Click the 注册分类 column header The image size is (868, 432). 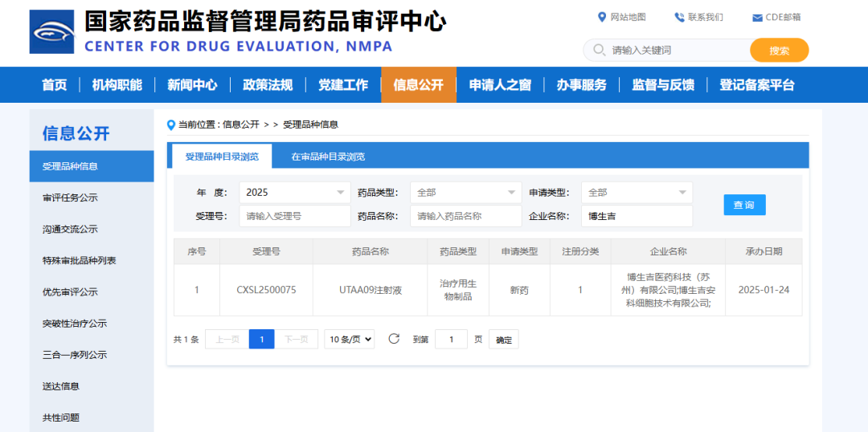click(x=581, y=251)
